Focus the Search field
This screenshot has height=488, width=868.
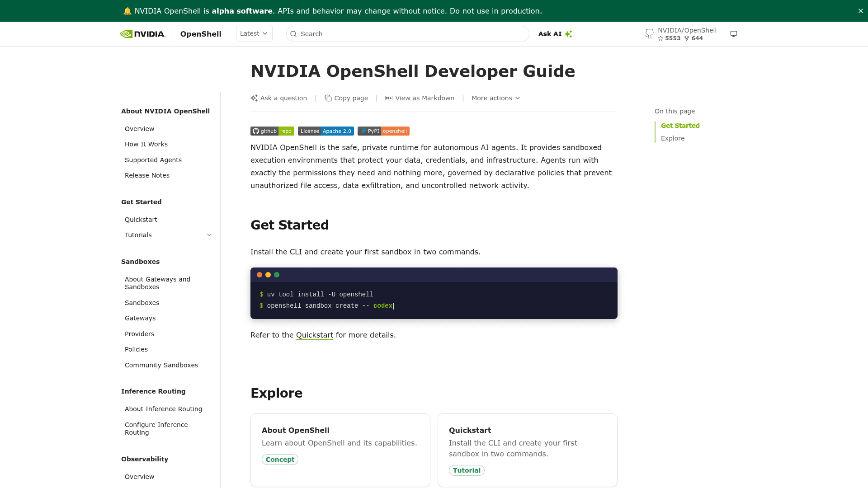[407, 34]
